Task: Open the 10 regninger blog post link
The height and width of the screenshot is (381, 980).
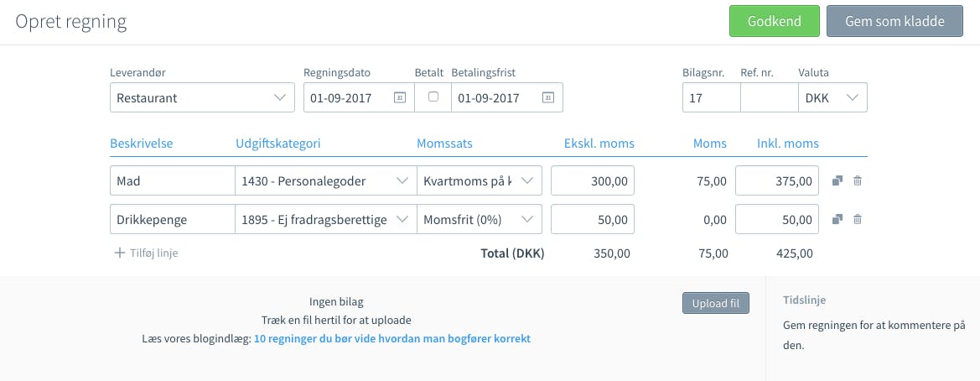Action: [391, 338]
